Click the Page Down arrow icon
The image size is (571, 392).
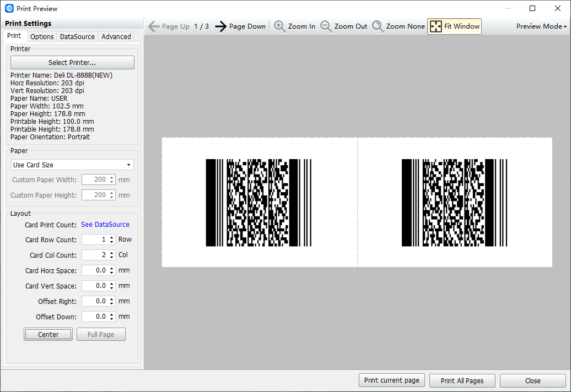click(x=220, y=26)
